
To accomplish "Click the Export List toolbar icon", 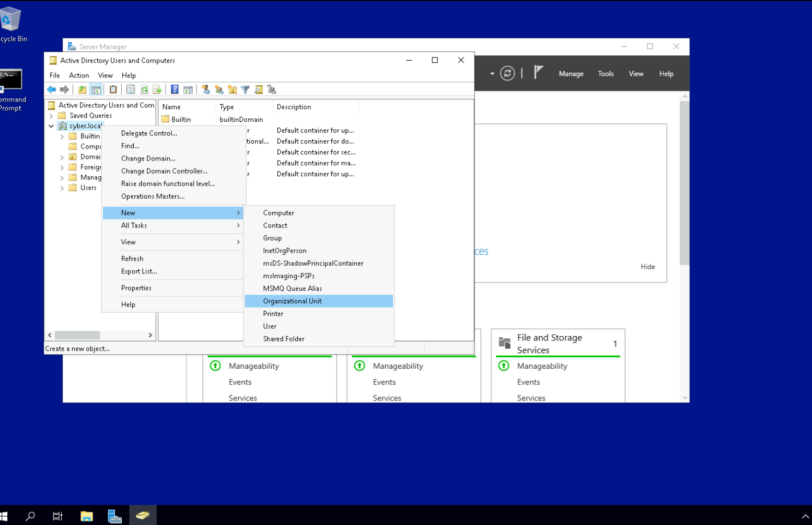I will point(157,89).
